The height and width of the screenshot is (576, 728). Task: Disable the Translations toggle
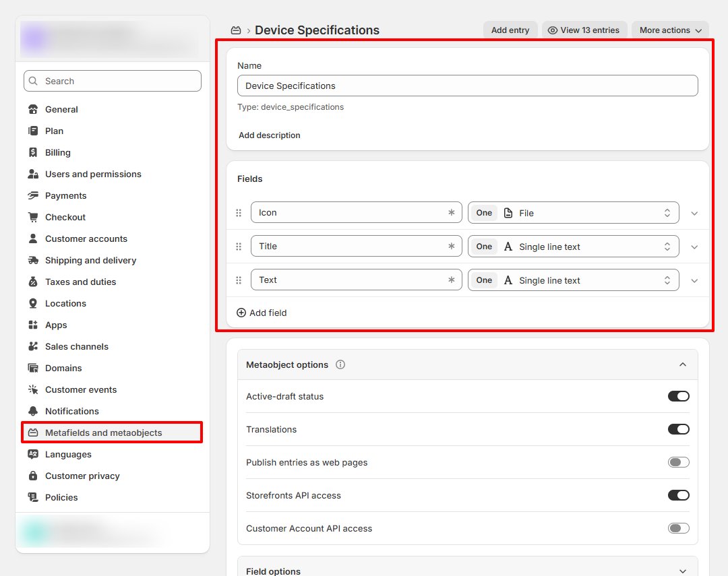click(678, 429)
